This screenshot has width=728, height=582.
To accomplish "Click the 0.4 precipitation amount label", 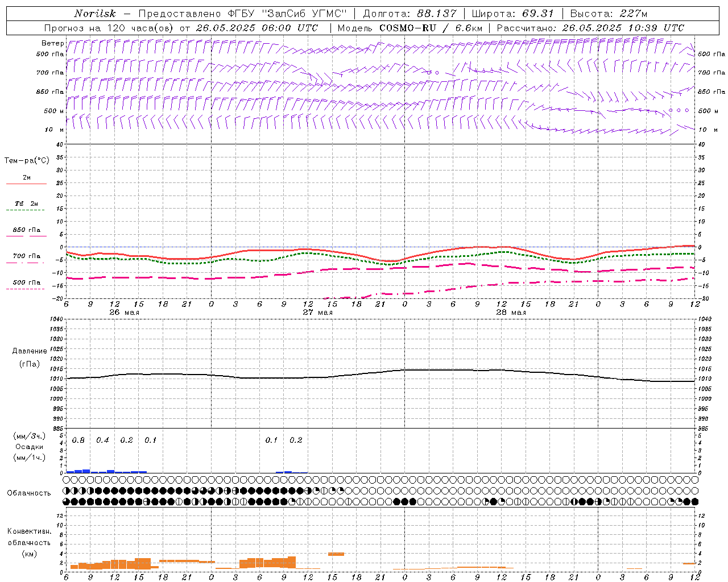I will pyautogui.click(x=102, y=440).
